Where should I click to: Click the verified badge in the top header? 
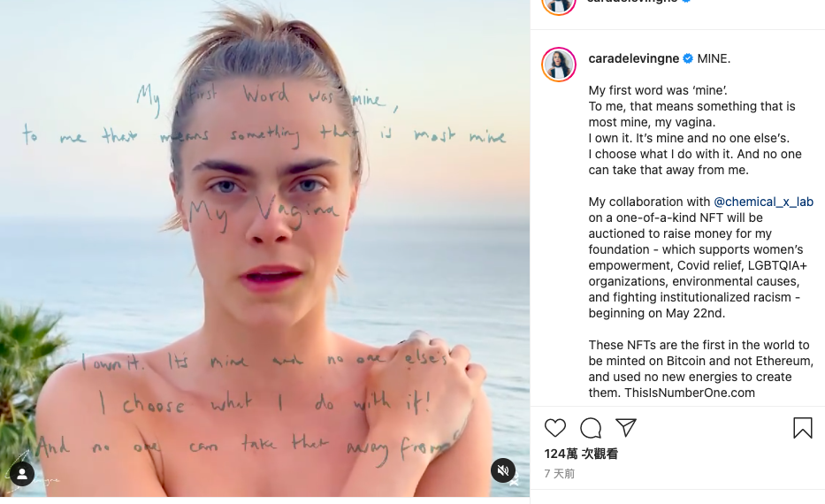coord(686,1)
